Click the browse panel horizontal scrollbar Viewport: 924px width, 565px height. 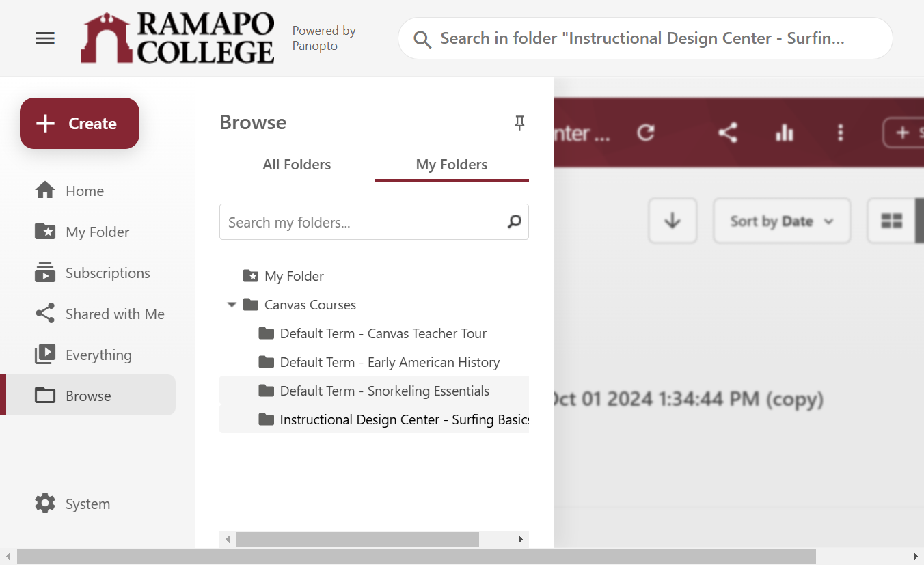coord(357,540)
